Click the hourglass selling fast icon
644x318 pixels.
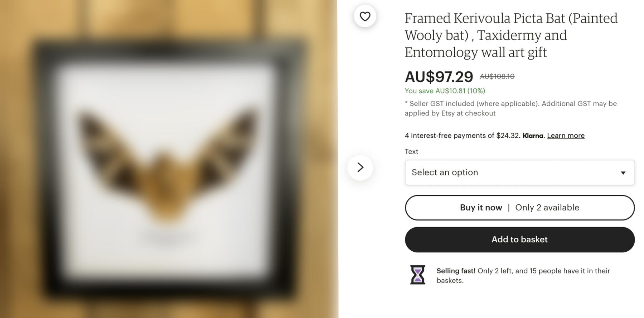417,275
